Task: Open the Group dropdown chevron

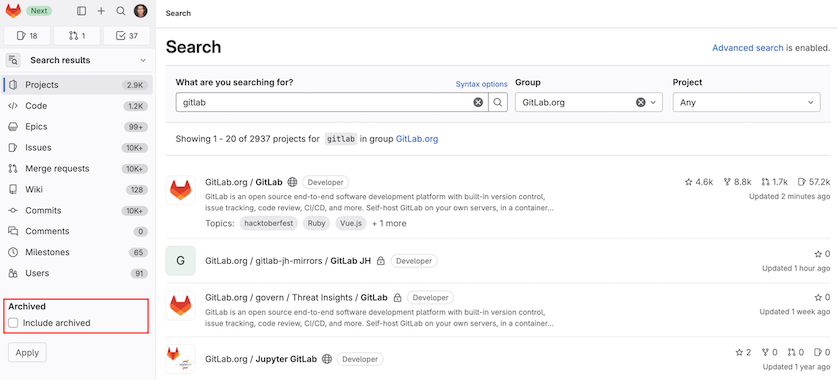Action: coord(653,103)
